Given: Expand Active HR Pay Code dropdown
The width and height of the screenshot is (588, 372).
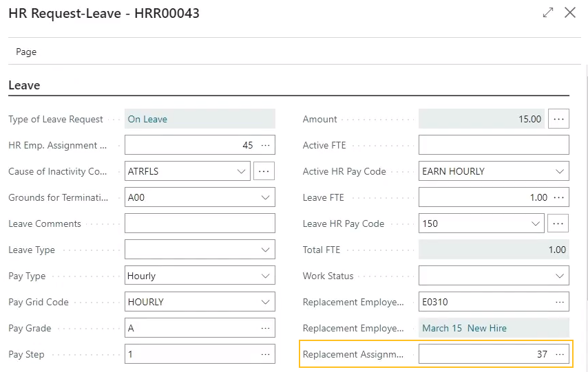Looking at the screenshot, I should pos(559,171).
